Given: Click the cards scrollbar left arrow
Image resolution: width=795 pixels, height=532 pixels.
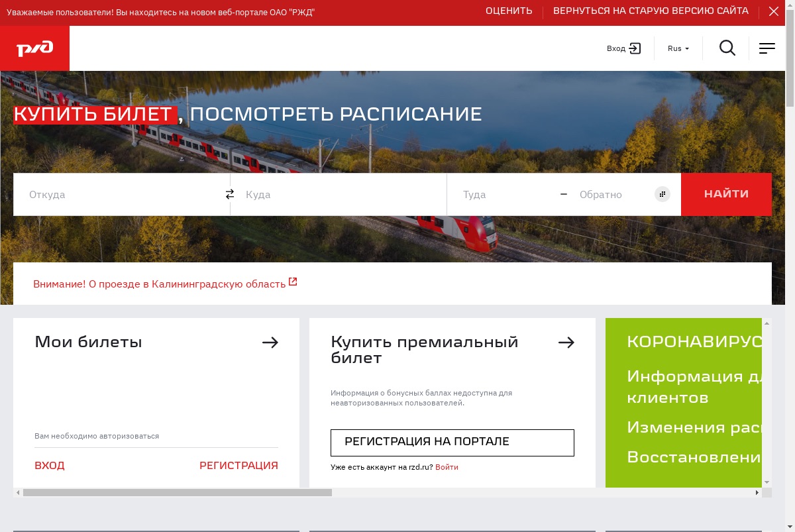Looking at the screenshot, I should click(x=18, y=492).
